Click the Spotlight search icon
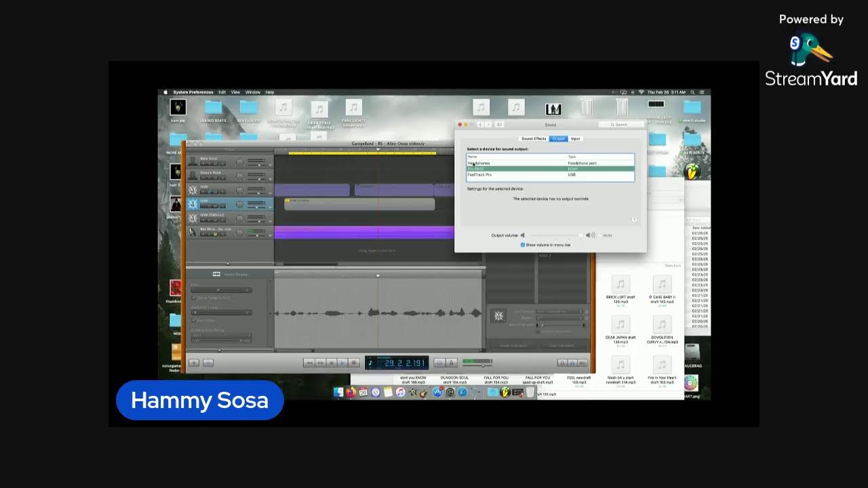Viewport: 868px width, 488px height. (693, 92)
